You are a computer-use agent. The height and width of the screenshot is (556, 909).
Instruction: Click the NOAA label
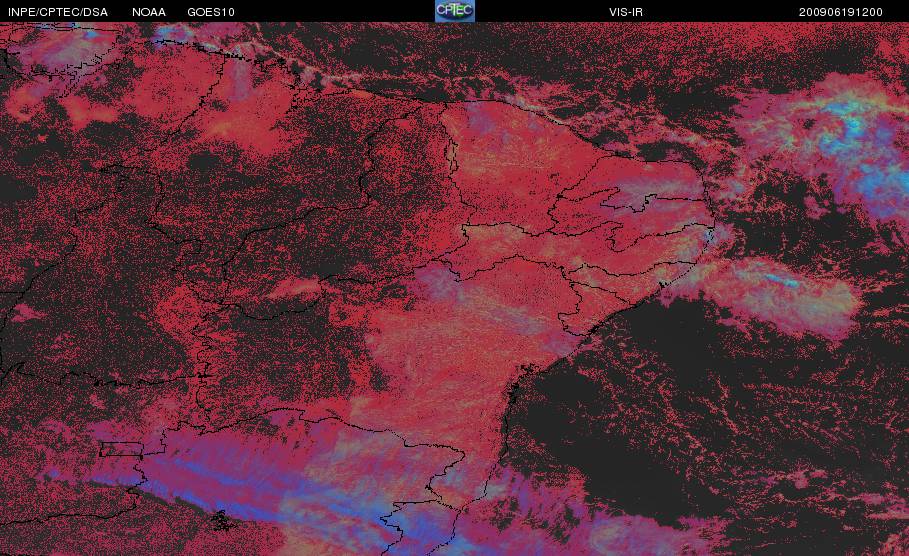(149, 12)
